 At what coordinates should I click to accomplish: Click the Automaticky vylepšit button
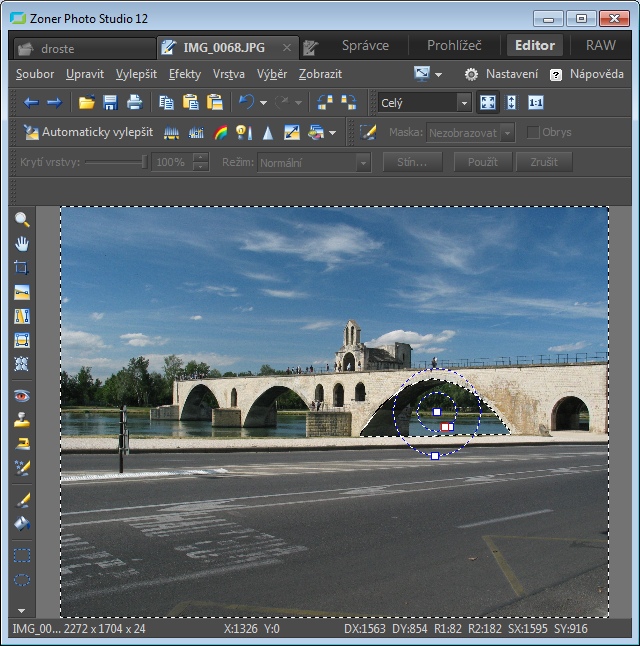[x=88, y=132]
